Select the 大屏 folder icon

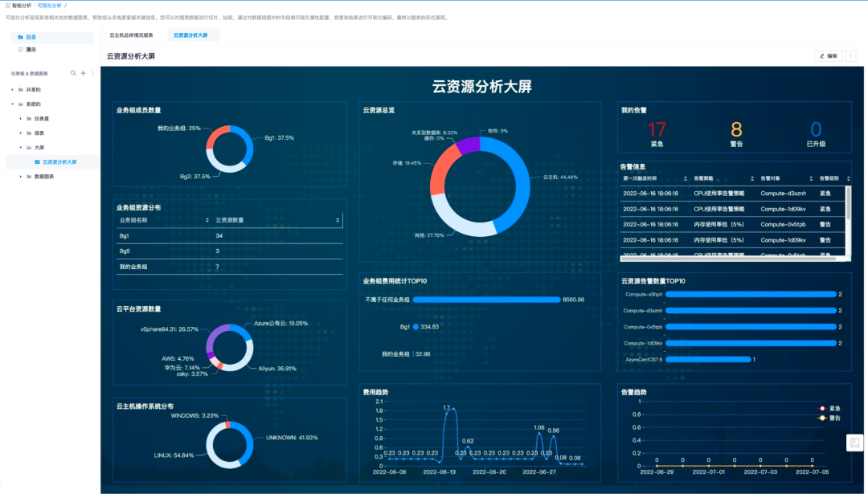point(29,148)
